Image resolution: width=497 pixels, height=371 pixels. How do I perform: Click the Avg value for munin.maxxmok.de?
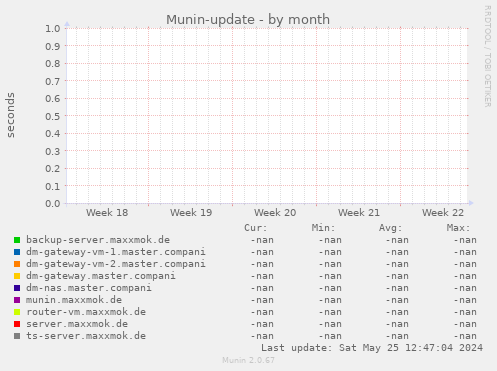click(x=397, y=300)
